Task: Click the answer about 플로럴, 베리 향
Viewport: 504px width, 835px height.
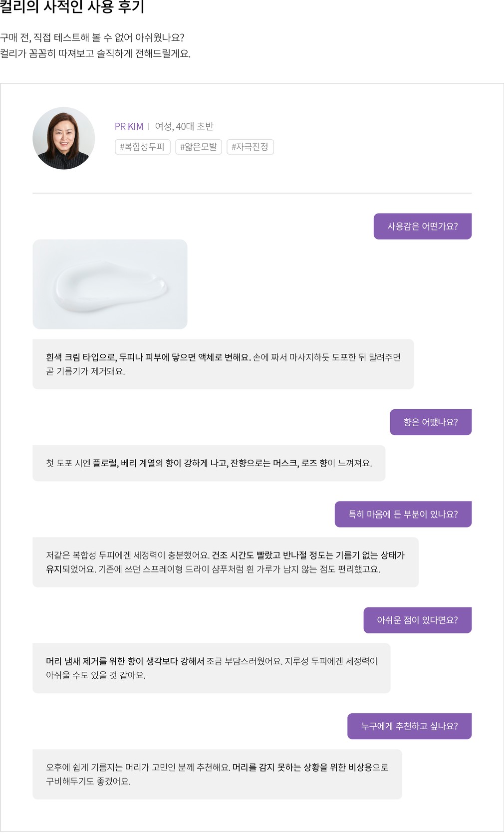Action: pos(209,463)
